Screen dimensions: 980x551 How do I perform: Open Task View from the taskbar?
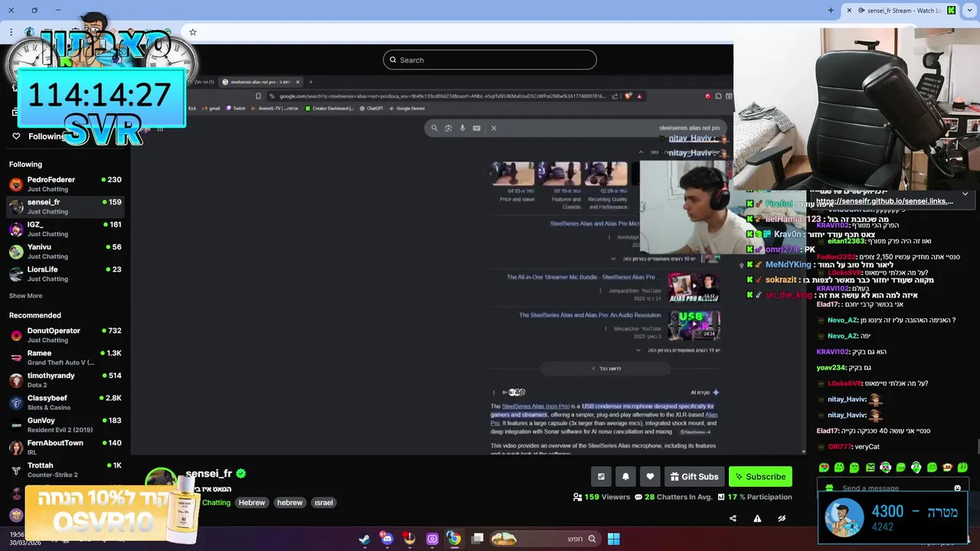[478, 539]
